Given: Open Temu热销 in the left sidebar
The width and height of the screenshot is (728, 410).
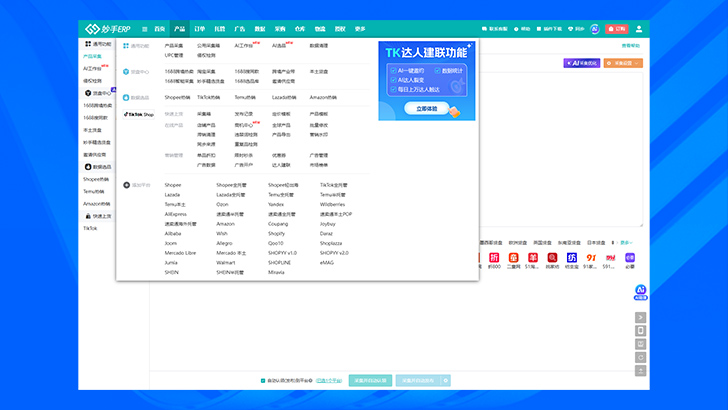Looking at the screenshot, I should click(x=93, y=191).
